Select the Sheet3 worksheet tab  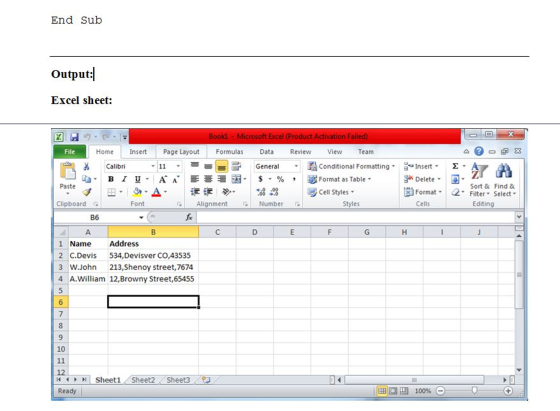(x=178, y=380)
